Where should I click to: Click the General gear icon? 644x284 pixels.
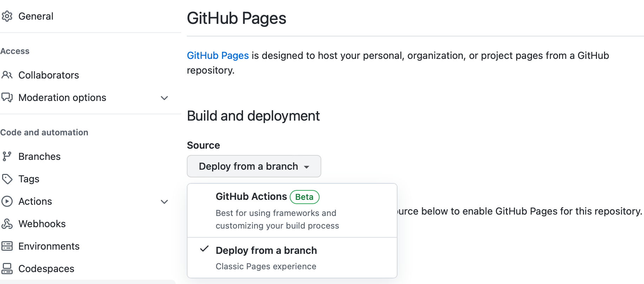7,16
